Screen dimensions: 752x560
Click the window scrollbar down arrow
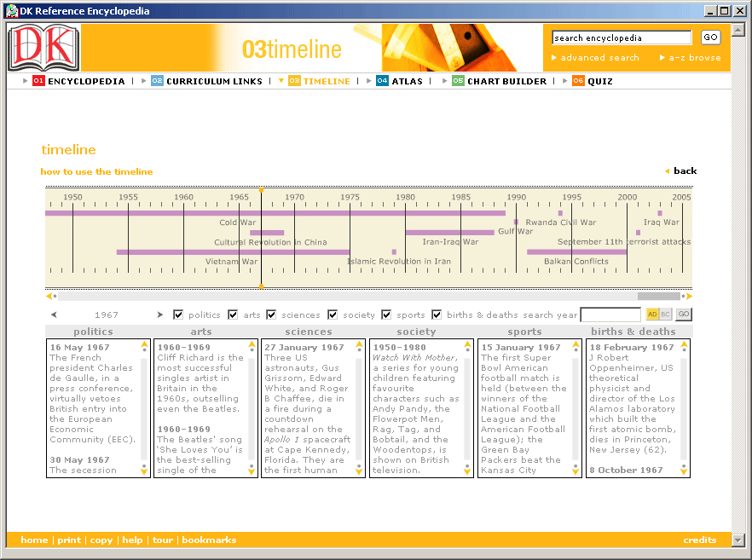(x=738, y=540)
